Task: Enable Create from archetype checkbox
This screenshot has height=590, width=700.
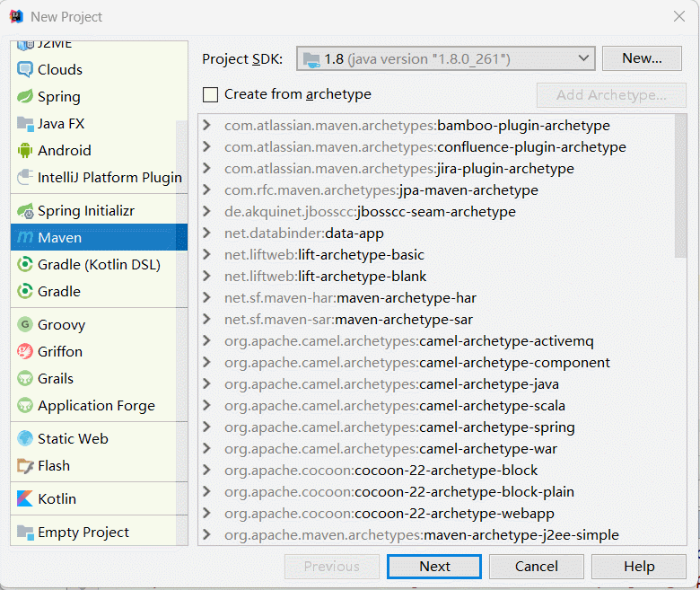Action: click(210, 94)
